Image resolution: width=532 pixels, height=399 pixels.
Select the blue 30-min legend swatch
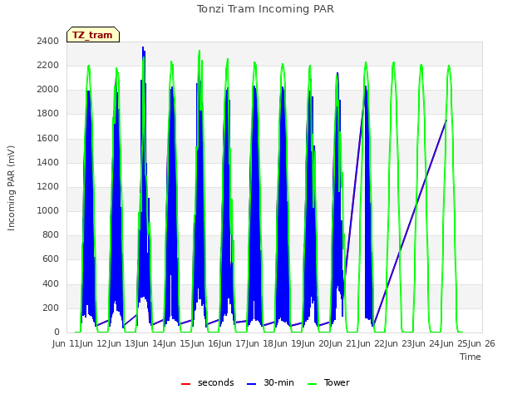[x=251, y=384]
